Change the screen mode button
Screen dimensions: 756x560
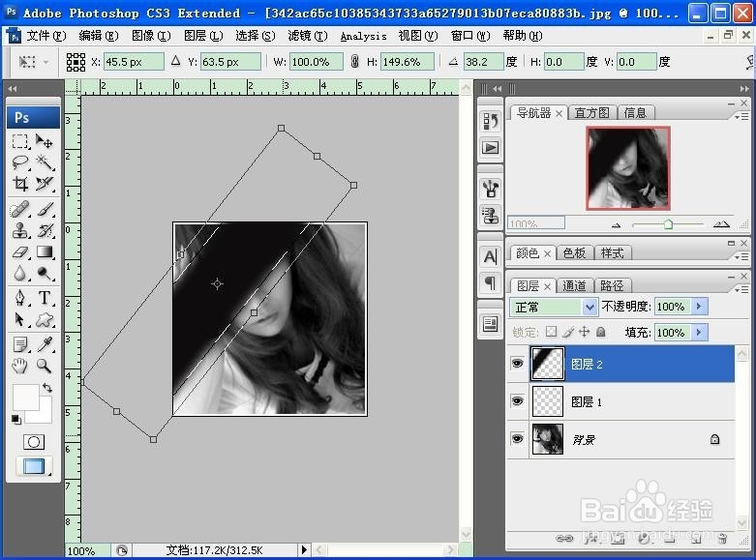click(33, 466)
